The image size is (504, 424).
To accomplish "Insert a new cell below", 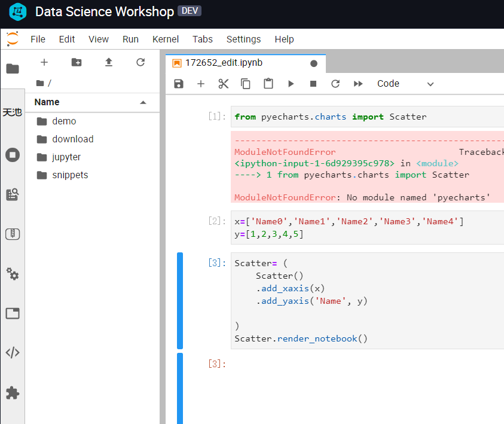I will point(201,84).
